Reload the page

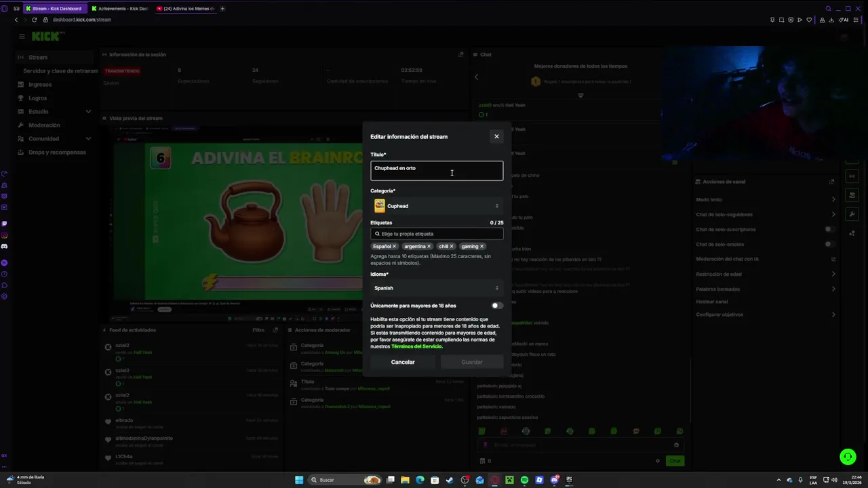(34, 20)
